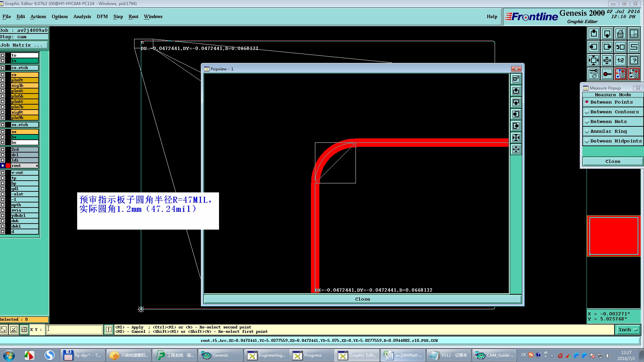The image size is (644, 362).
Task: Click Close button in Measure Popup
Action: pyautogui.click(x=612, y=162)
